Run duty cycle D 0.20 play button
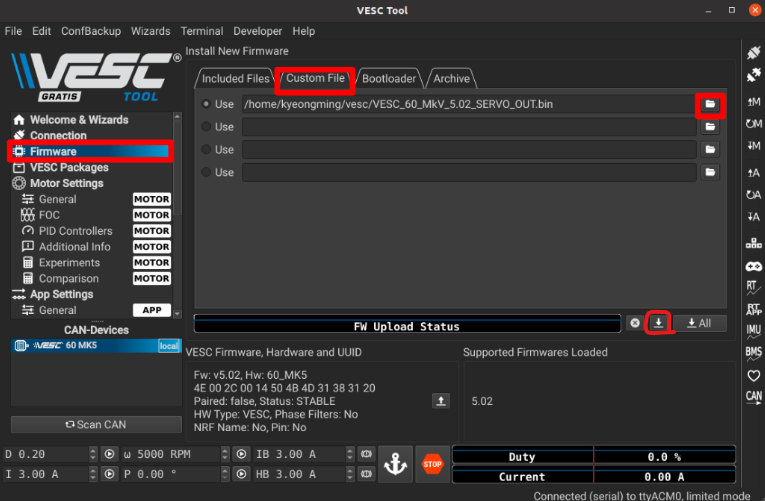Screen dimensions: 765x501 (109, 454)
